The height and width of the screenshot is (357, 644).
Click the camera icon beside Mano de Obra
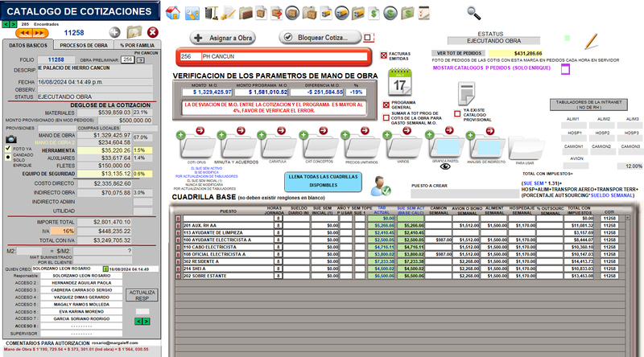(x=11, y=139)
